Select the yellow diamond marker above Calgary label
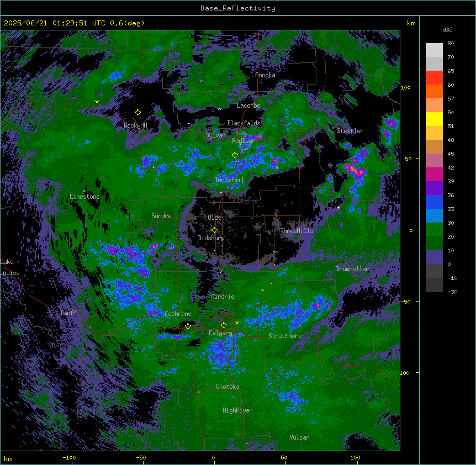 (x=224, y=325)
